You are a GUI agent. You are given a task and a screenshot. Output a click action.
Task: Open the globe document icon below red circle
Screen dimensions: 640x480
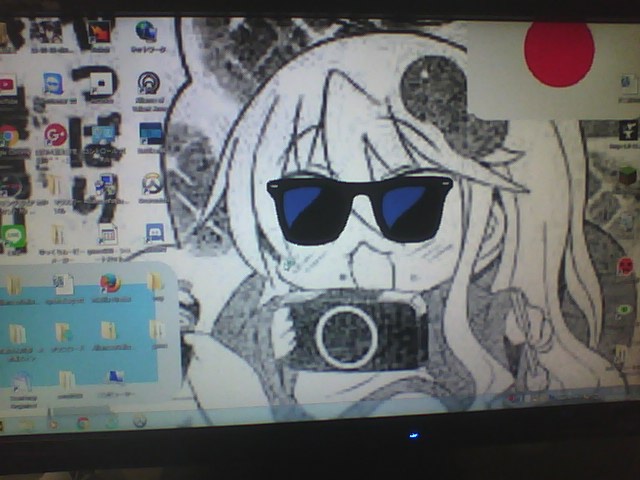(x=628, y=84)
